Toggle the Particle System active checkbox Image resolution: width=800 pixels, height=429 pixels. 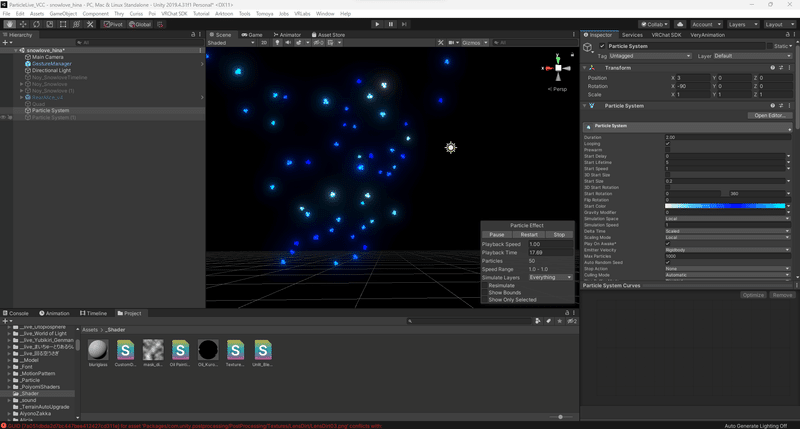click(602, 46)
